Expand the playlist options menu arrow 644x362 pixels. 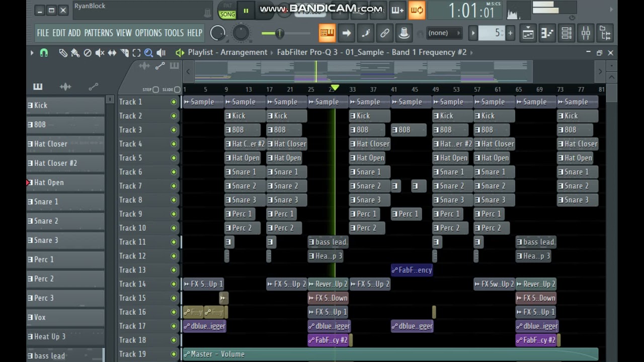(32, 52)
